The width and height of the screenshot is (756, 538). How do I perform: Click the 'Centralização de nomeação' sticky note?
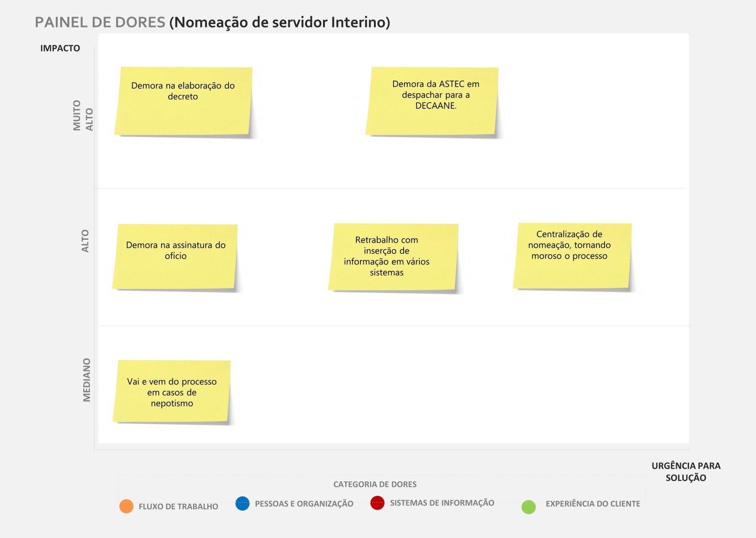click(x=572, y=256)
